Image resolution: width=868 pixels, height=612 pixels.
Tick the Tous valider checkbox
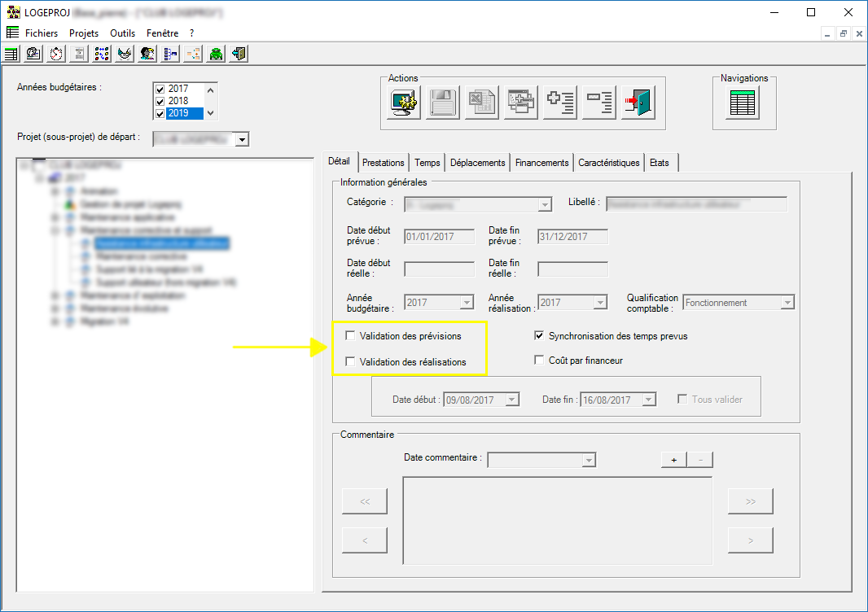coord(682,399)
